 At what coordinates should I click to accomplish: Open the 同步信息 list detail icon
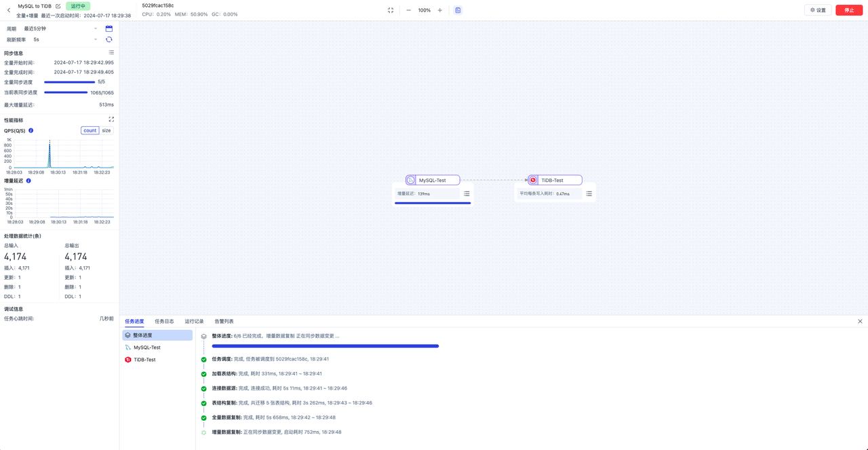tap(111, 52)
